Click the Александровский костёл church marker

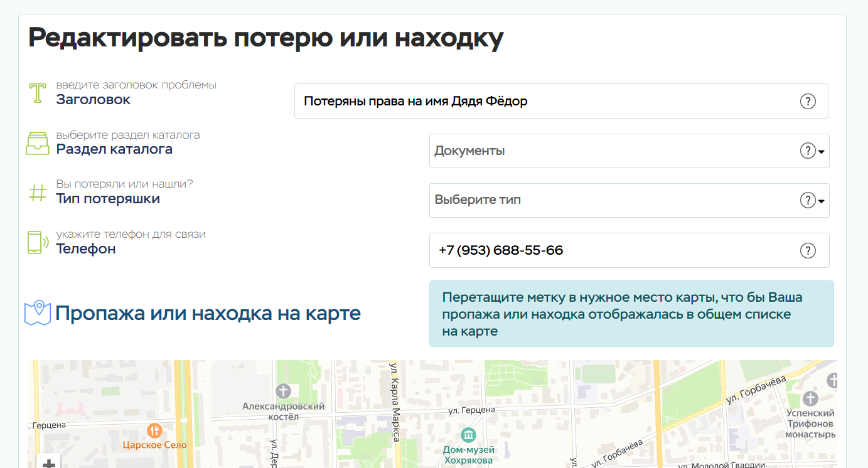pyautogui.click(x=284, y=391)
